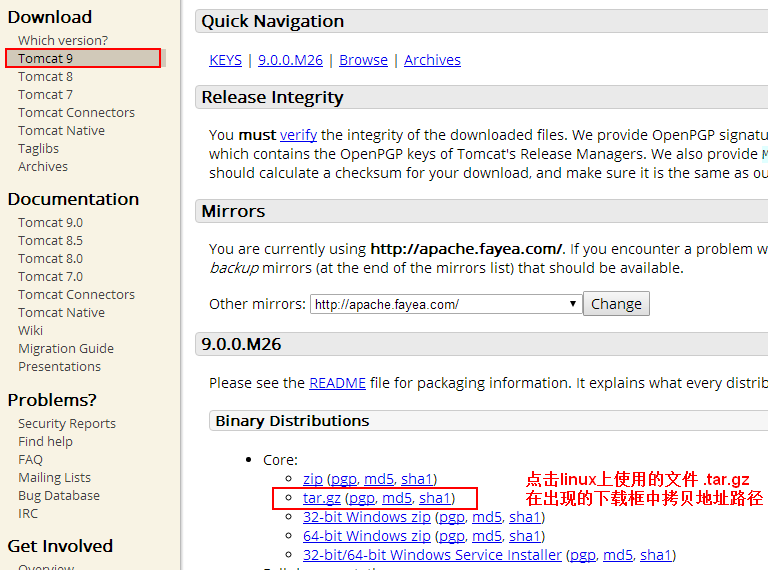Open Security Reports in the Problems section
Viewport: 768px width, 570px height.
[x=66, y=424]
